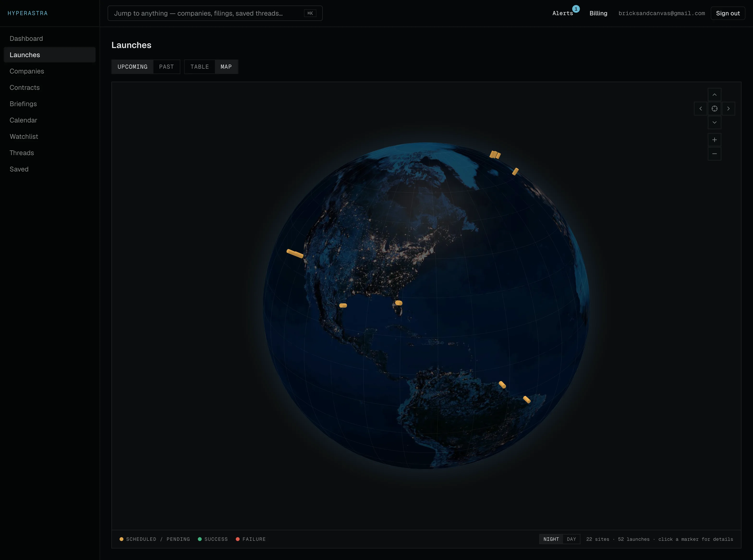
Task: Click the account email bricksandcanvas@gmail.com
Action: tap(662, 13)
